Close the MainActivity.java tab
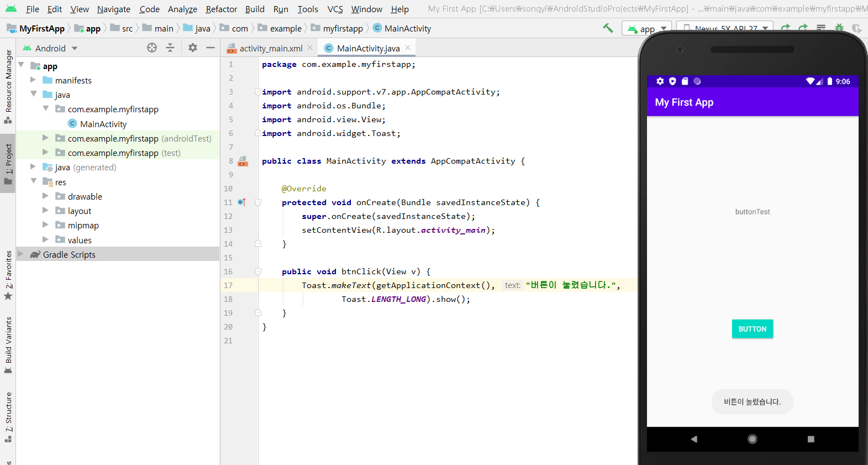The width and height of the screenshot is (868, 465). (x=408, y=48)
